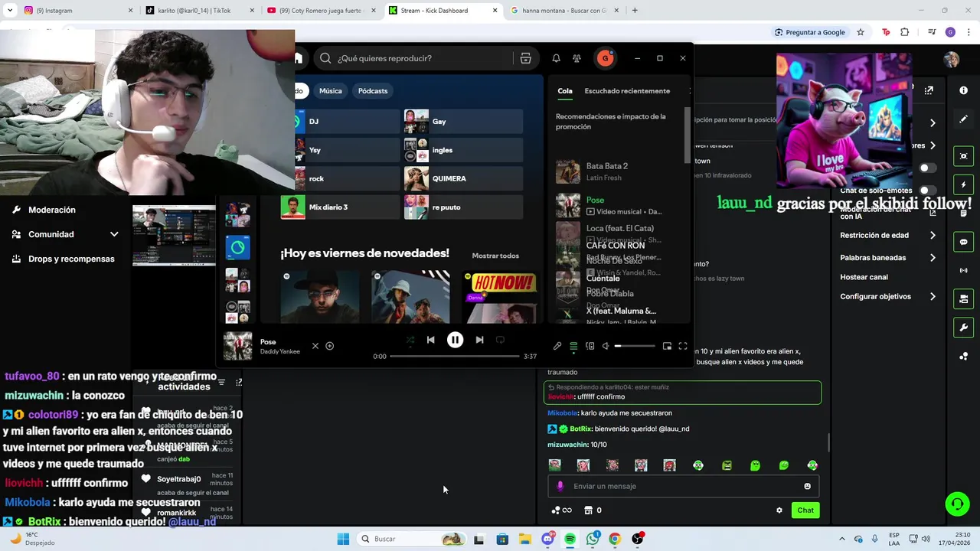Switch to the Instagram browser tab
The image size is (980, 551).
pos(77,11)
